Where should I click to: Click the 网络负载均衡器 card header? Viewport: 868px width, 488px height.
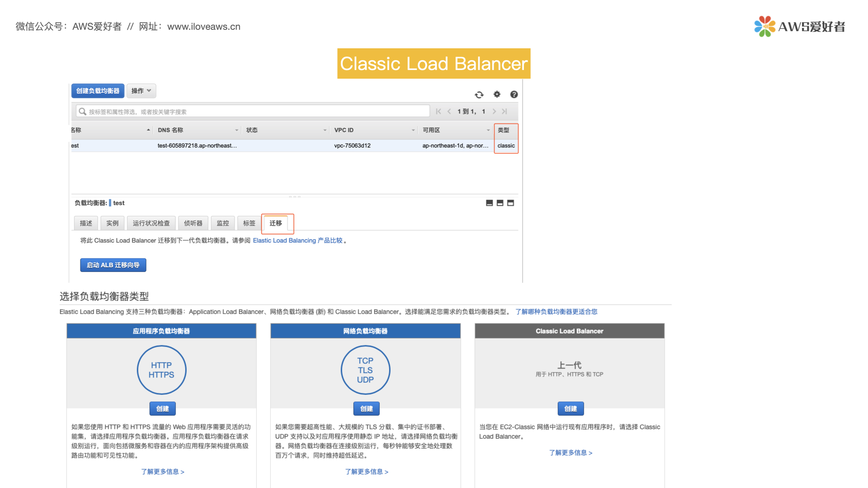[365, 331]
